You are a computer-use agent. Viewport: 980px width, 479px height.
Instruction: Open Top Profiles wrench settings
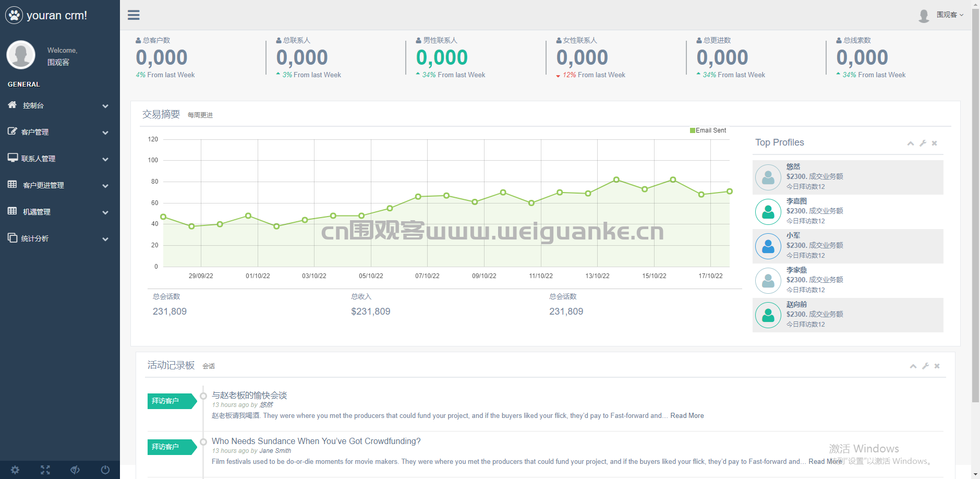click(x=923, y=143)
